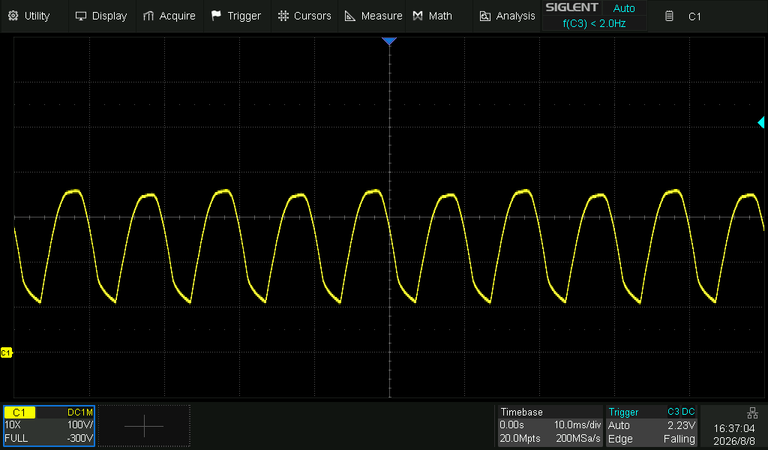
Task: Click the Cursors crosshatch icon
Action: pyautogui.click(x=283, y=16)
